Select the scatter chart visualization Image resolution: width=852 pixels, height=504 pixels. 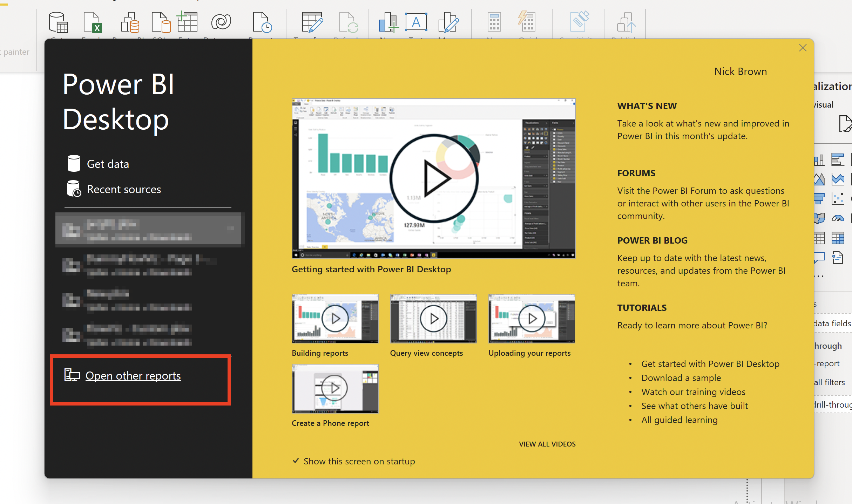(838, 198)
